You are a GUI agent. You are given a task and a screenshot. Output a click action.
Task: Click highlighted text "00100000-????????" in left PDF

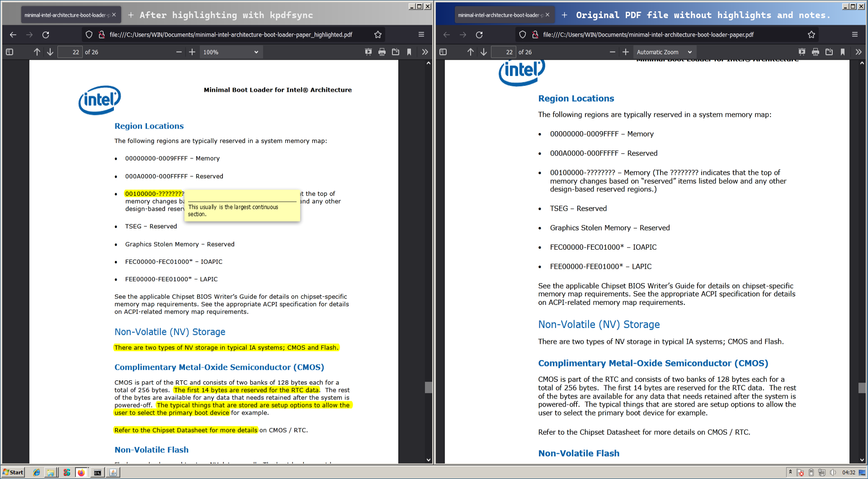pos(155,194)
